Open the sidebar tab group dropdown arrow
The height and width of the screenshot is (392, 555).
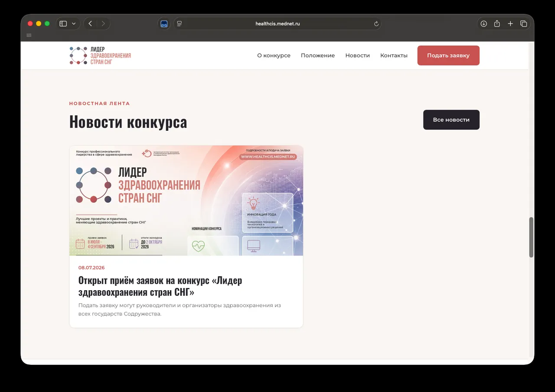pos(74,24)
